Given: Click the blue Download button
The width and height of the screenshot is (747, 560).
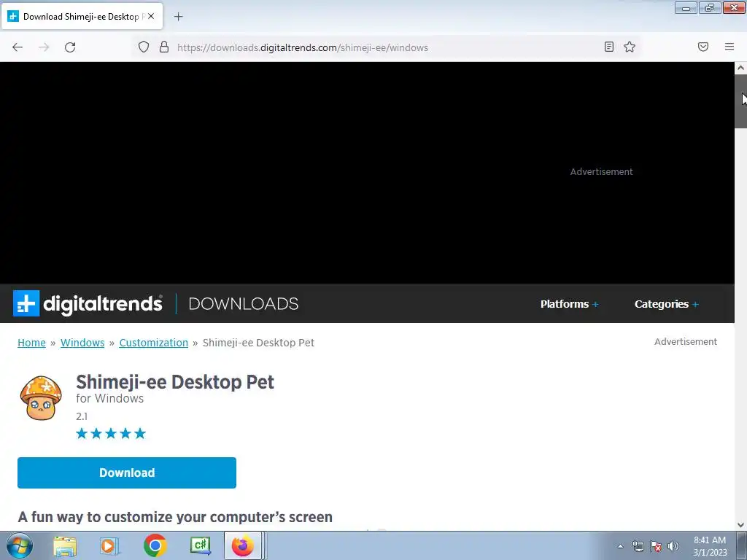Looking at the screenshot, I should [x=127, y=472].
